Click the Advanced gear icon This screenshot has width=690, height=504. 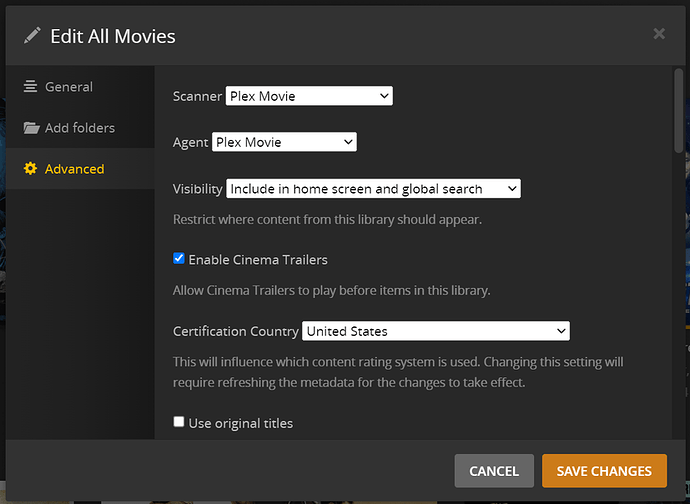tap(31, 169)
